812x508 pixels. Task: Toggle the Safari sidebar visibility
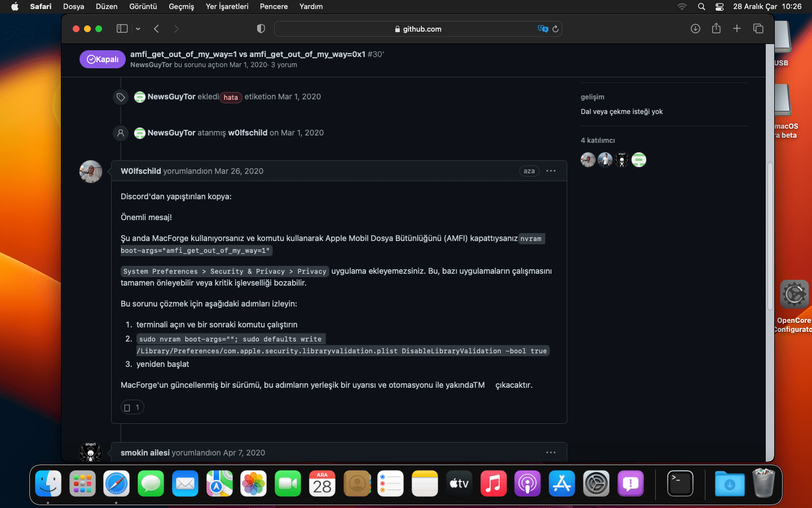pyautogui.click(x=122, y=28)
